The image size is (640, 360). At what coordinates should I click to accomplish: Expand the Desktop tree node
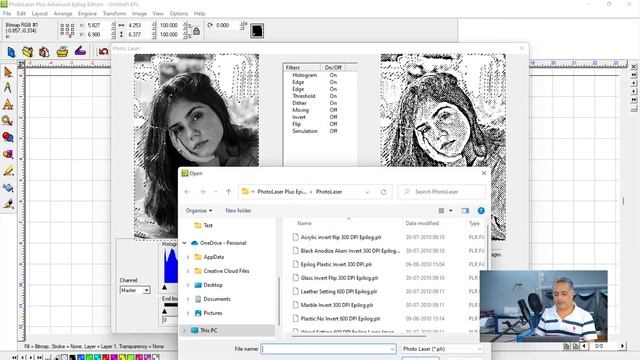coord(188,285)
